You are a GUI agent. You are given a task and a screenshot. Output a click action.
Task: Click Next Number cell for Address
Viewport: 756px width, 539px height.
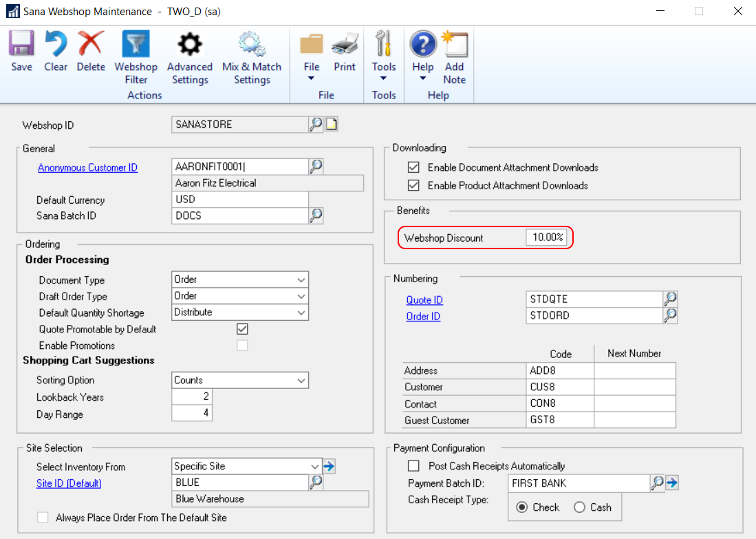[x=635, y=370]
